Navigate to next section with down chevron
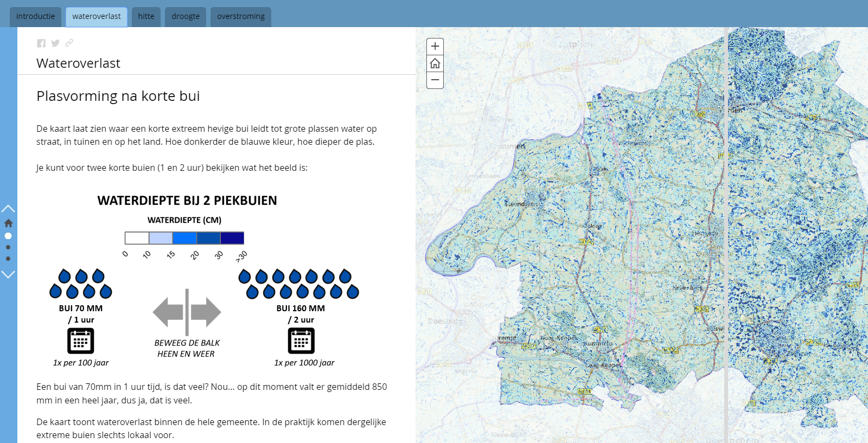 click(x=8, y=274)
